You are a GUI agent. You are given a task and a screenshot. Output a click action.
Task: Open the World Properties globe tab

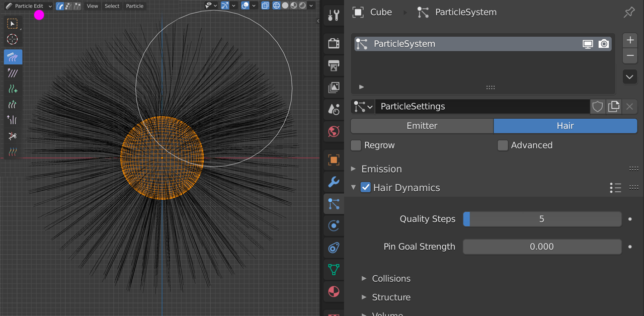coord(334,131)
